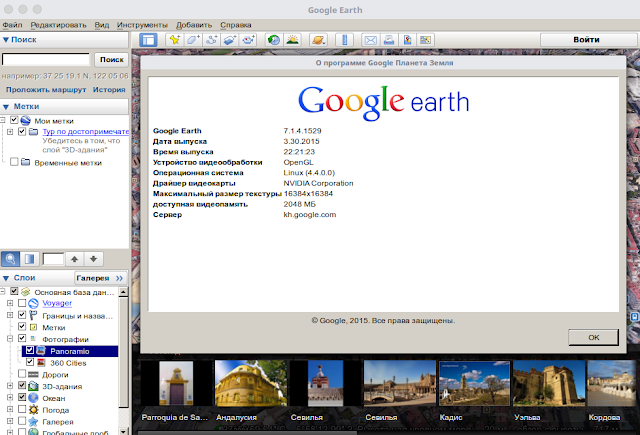Open the Уэльва tour thumbnail
The image size is (640, 435).
[x=549, y=383]
